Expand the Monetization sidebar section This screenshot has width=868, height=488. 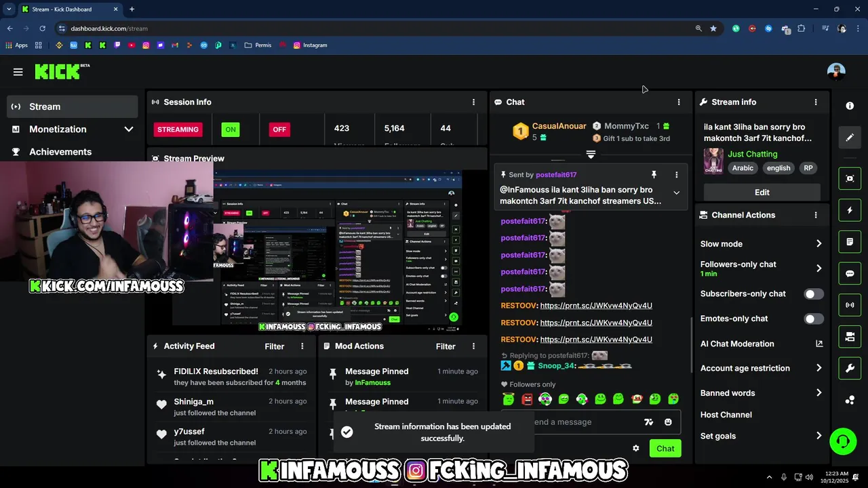pos(129,129)
